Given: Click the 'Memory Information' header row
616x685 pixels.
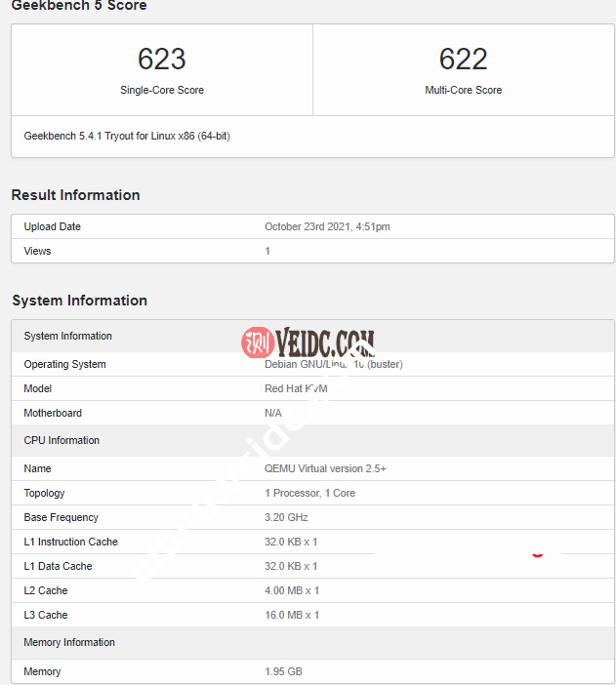Looking at the screenshot, I should (x=312, y=643).
